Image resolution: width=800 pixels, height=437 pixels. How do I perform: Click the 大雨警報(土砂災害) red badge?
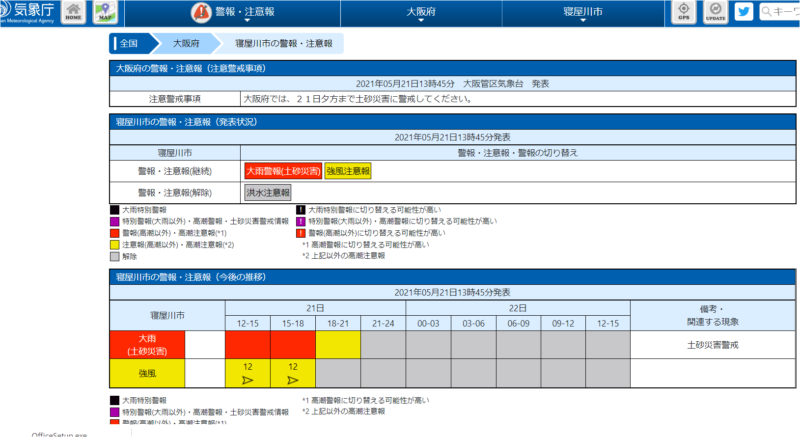(x=282, y=171)
